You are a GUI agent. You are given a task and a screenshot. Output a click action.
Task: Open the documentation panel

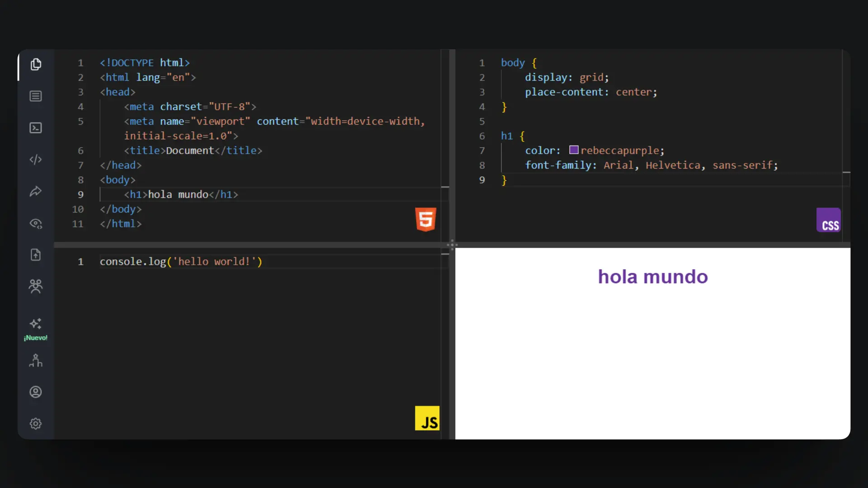pos(36,96)
